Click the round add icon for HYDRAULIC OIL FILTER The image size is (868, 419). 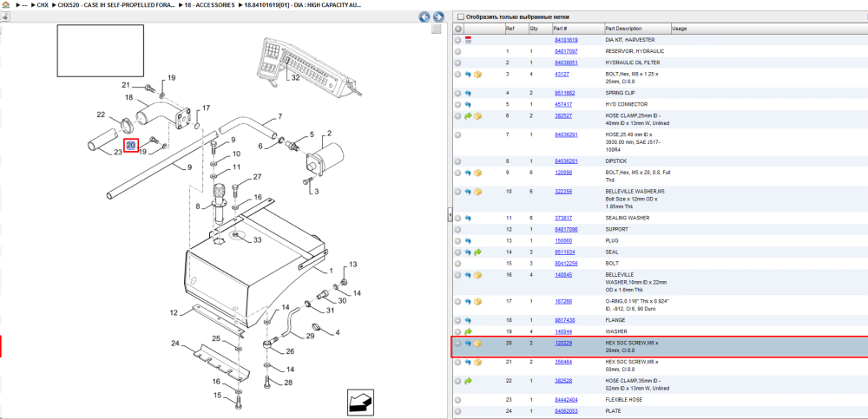click(457, 63)
